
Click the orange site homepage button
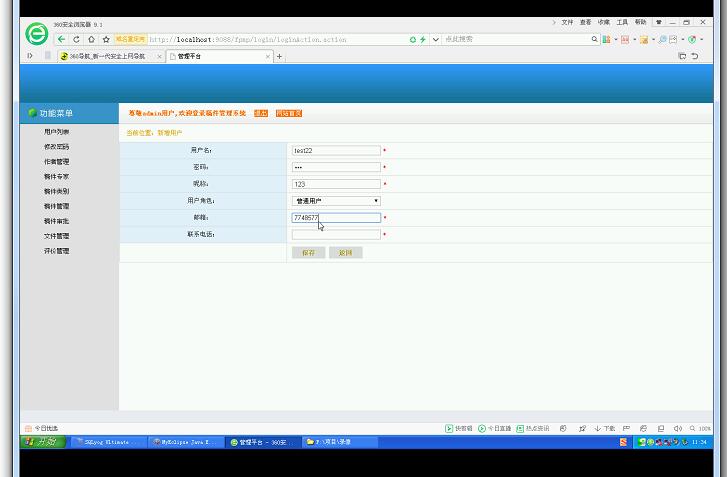[289, 113]
